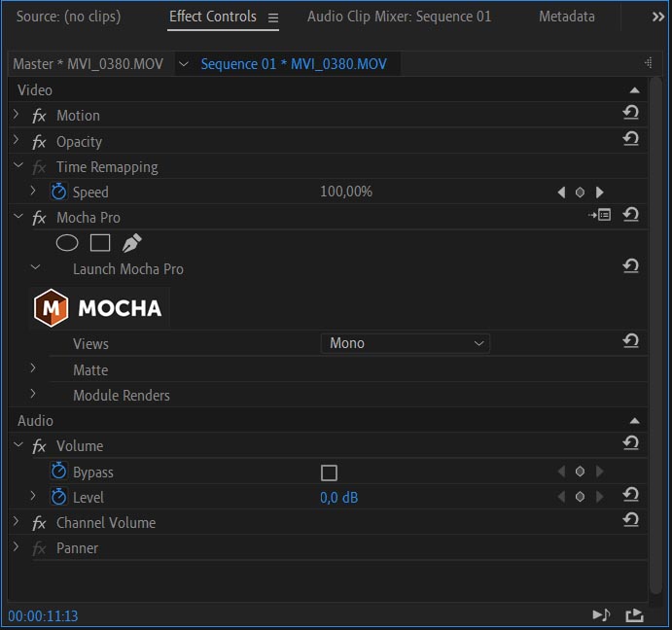672x630 pixels.
Task: Click the Export Frame icon
Action: [x=634, y=615]
